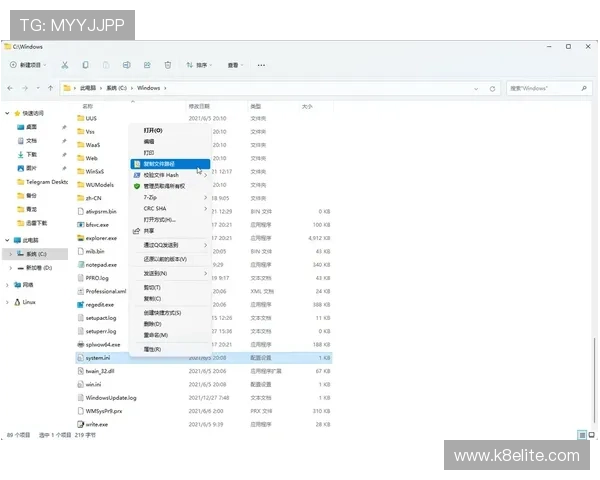Open the 排序 sort dropdown
600x480 pixels.
tap(200, 65)
